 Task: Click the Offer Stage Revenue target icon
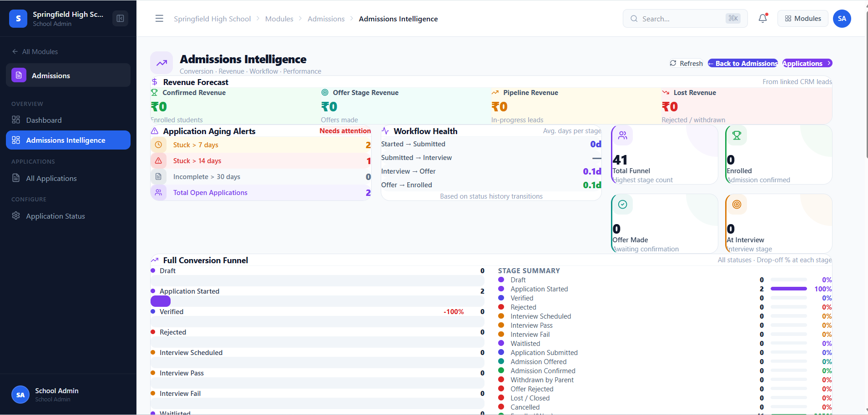(x=325, y=92)
